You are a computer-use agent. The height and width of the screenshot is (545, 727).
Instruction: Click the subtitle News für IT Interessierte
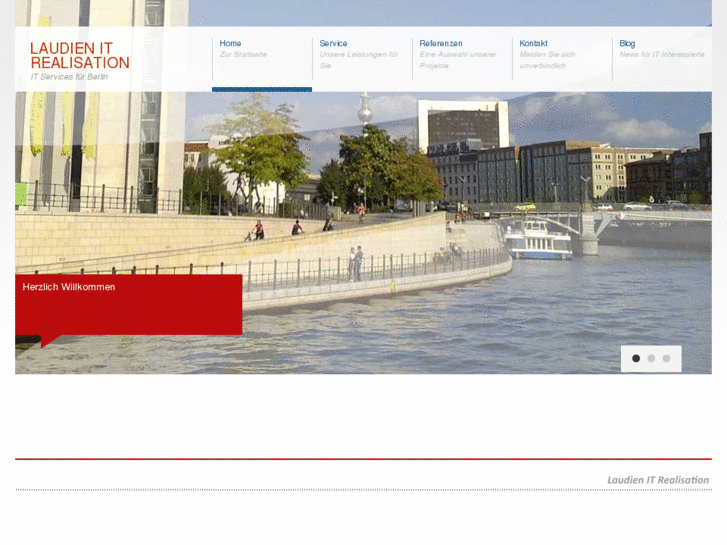(662, 54)
